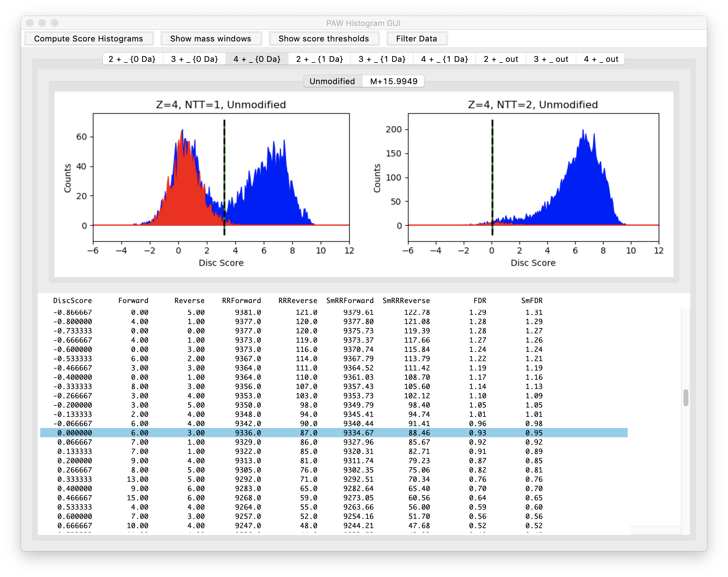Click the vertical scrollbar thumb of score table
The height and width of the screenshot is (577, 728).
(686, 398)
